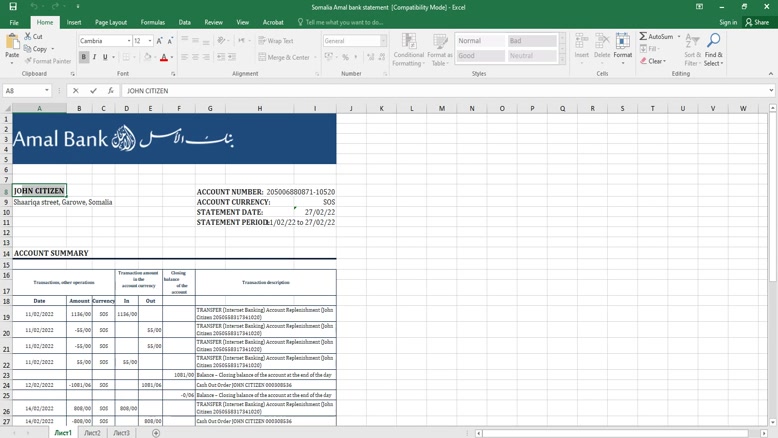Click the Sign in link
778x438 pixels.
[x=728, y=22]
